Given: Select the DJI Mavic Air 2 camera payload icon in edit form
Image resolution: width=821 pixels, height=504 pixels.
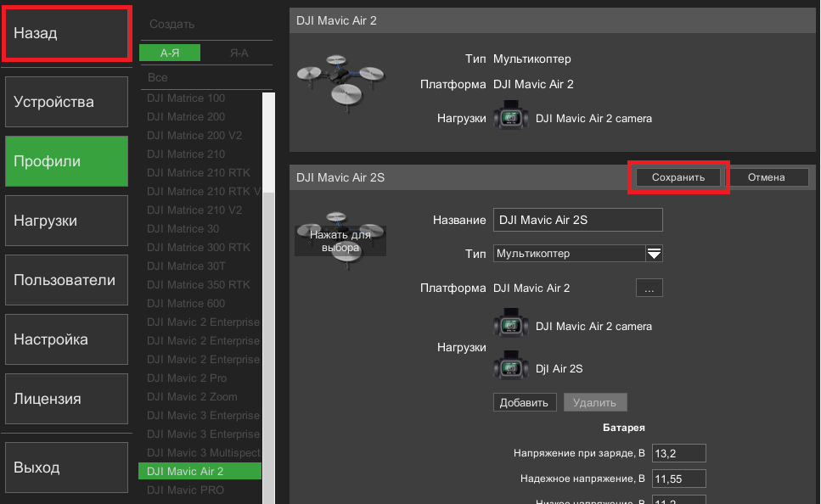Looking at the screenshot, I should pyautogui.click(x=510, y=323).
